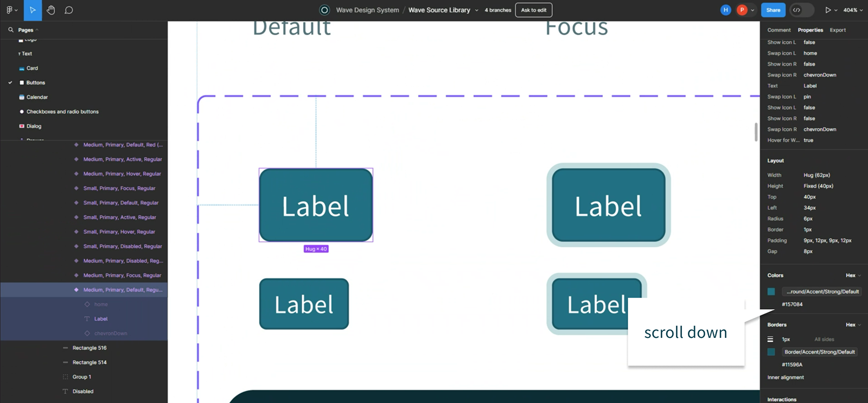
Task: Open the Calendar page
Action: point(37,97)
